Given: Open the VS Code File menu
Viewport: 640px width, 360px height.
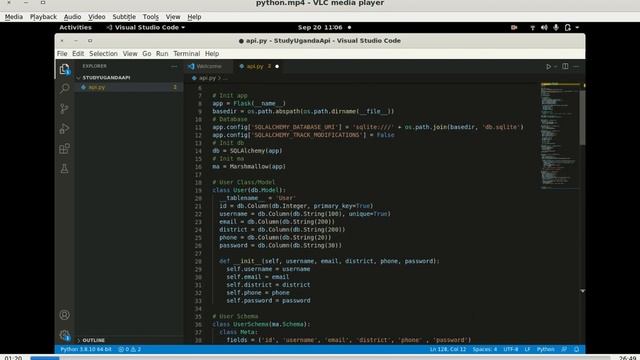Looking at the screenshot, I should [x=62, y=53].
